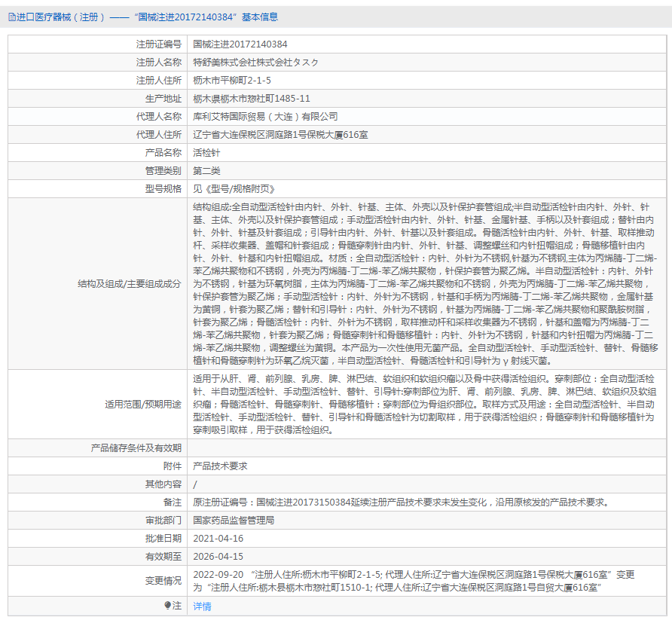Click 见《型号/规格附页》 in 型号规格 row
This screenshot has height=617, width=672.
(234, 188)
